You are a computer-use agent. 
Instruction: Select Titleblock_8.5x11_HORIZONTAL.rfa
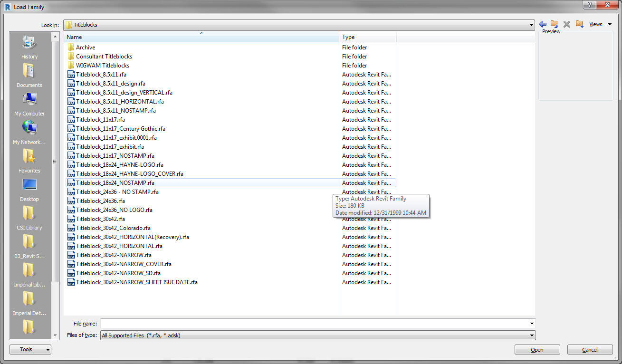(x=120, y=102)
